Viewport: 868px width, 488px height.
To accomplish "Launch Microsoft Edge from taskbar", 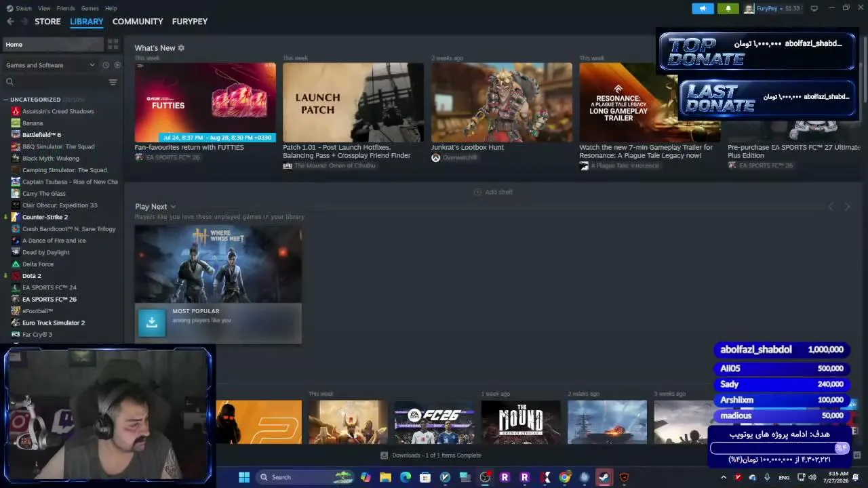I will coord(406,477).
